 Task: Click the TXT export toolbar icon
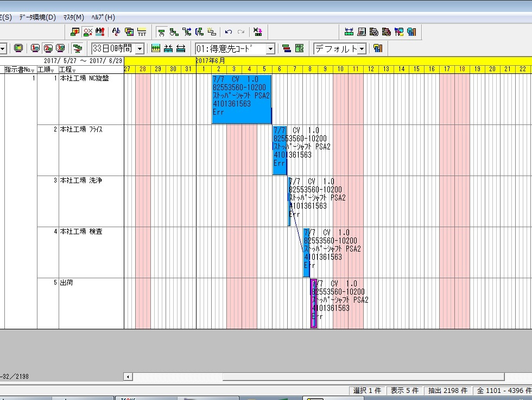coord(142,32)
